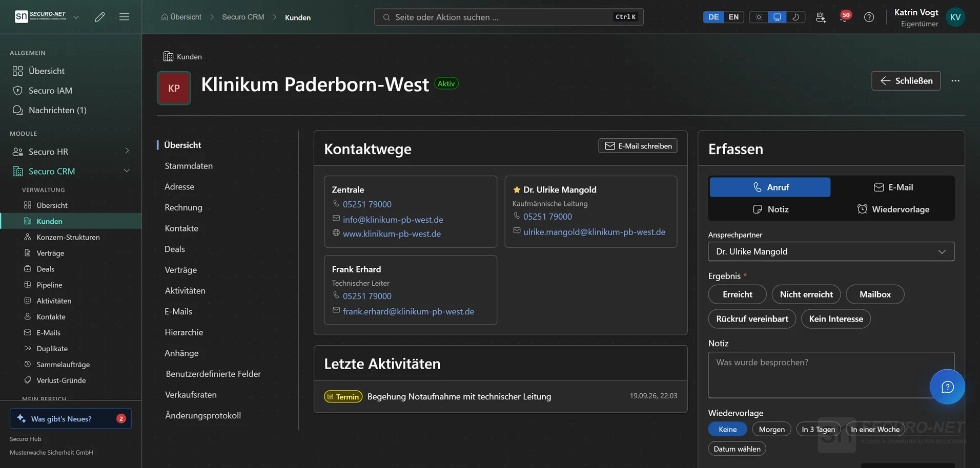Select Nicht erreicht result option
The height and width of the screenshot is (468, 980).
pos(806,294)
